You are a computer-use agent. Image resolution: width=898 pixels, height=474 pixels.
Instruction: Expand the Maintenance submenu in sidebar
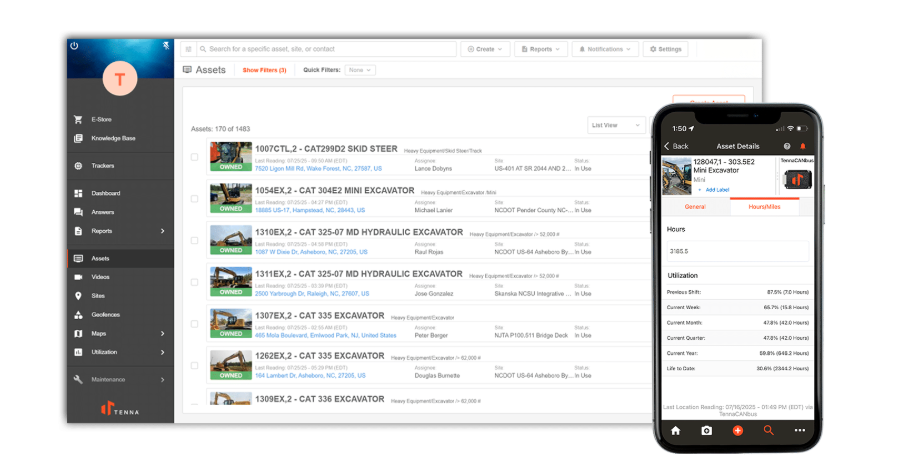coord(163,380)
